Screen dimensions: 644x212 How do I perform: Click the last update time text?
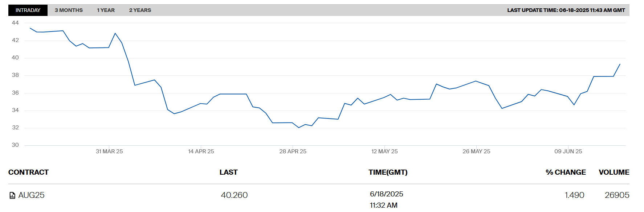[x=566, y=10]
